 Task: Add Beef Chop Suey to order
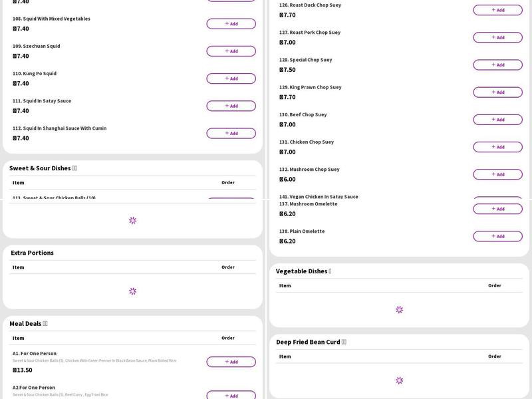[x=497, y=120]
